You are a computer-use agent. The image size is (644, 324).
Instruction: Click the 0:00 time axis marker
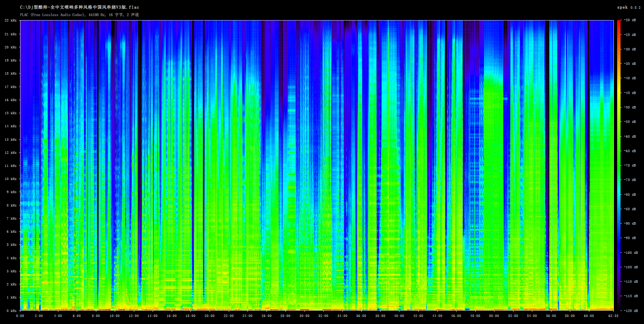tap(20, 316)
